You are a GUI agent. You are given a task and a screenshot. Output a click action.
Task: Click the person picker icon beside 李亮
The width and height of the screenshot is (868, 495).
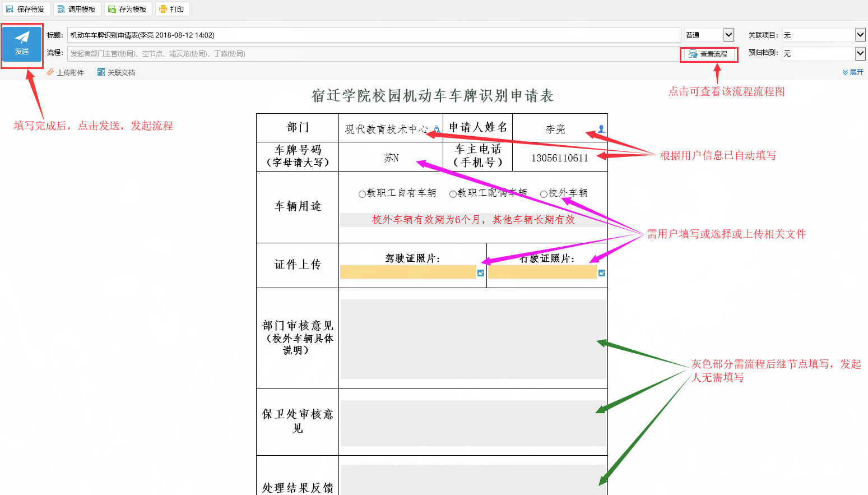pyautogui.click(x=601, y=128)
